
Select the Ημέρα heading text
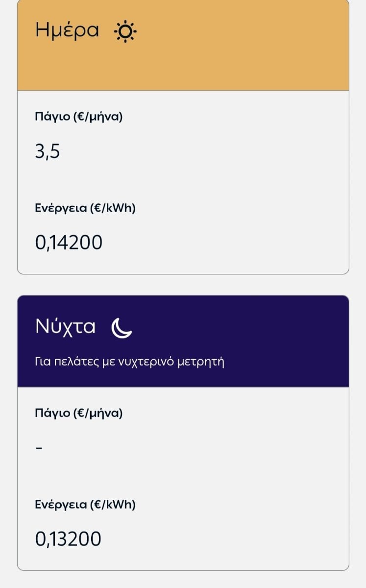tap(67, 31)
